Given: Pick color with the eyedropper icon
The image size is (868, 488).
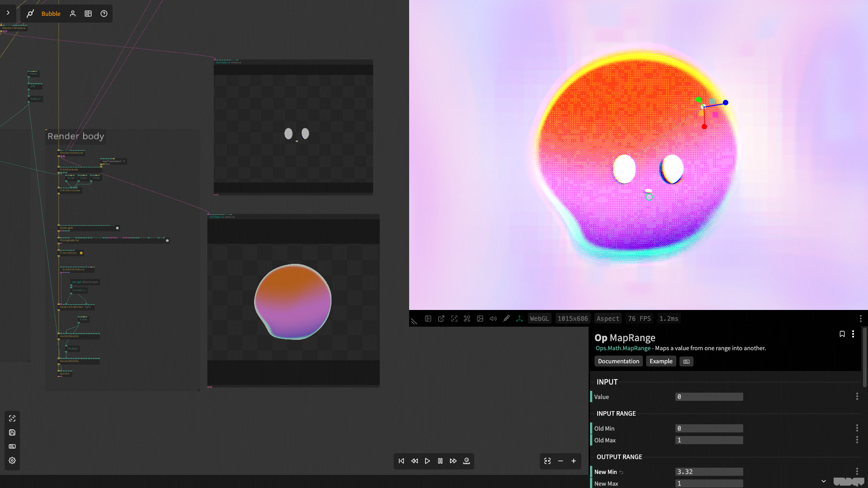Looking at the screenshot, I should pyautogui.click(x=506, y=319).
